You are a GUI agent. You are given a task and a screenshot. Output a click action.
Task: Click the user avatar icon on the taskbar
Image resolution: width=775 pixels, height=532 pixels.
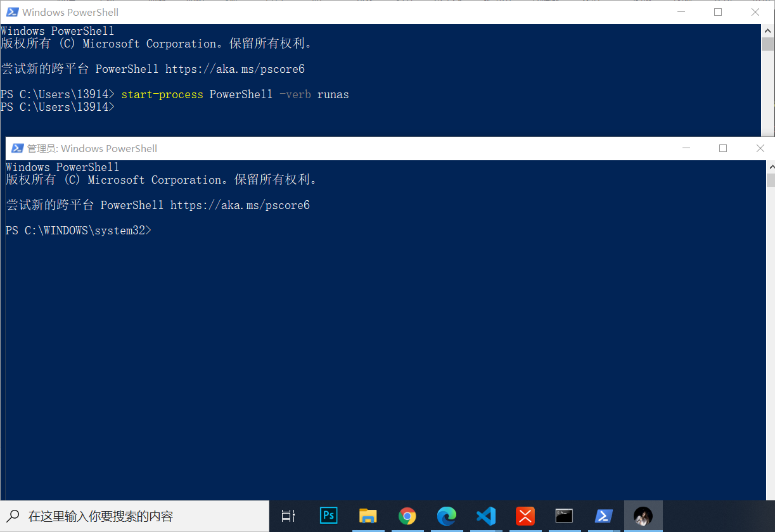point(643,516)
